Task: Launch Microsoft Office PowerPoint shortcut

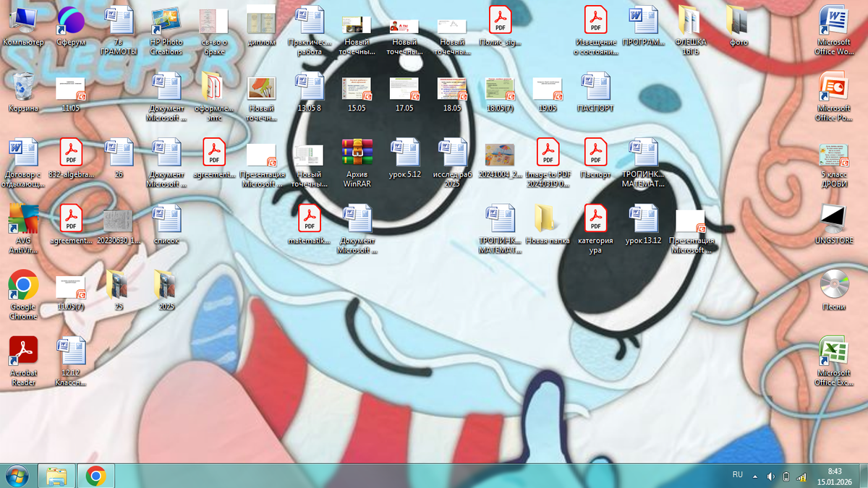Action: 834,97
